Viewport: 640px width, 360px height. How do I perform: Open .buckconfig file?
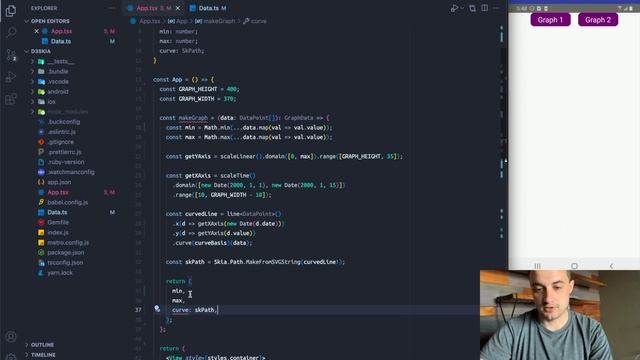pyautogui.click(x=64, y=122)
